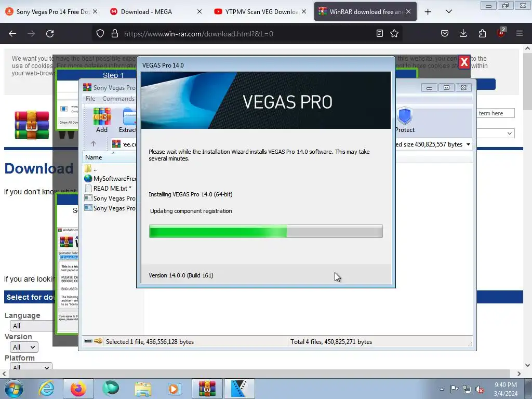
Task: Click the VEGAS Pro installation progress bar
Action: (x=265, y=231)
